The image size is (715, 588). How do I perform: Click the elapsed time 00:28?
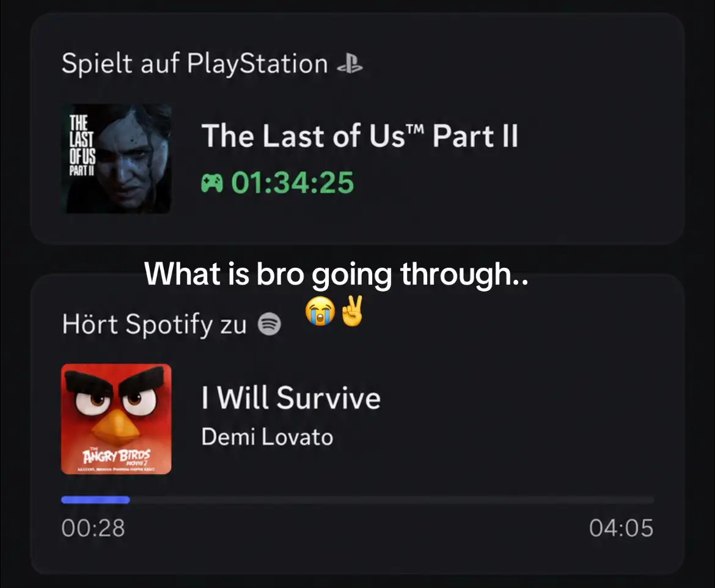(93, 527)
